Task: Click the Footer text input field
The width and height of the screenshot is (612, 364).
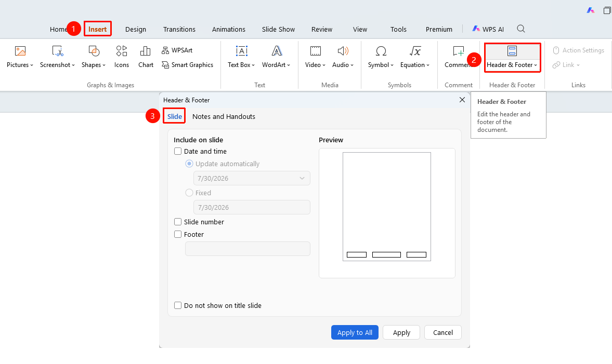Action: [248, 249]
